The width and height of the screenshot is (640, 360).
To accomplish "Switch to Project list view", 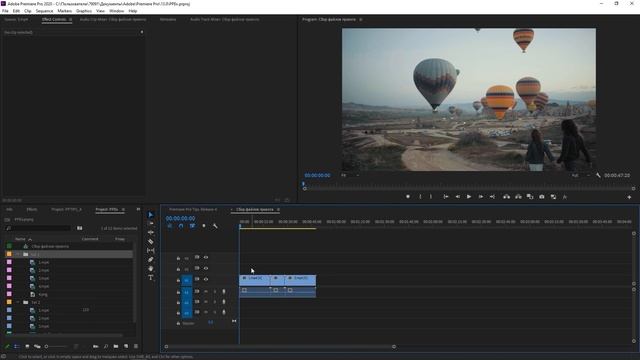I will pos(17,347).
